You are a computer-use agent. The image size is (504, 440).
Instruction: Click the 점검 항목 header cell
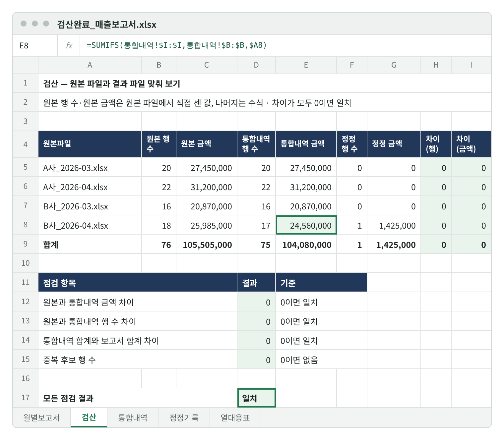pos(138,283)
